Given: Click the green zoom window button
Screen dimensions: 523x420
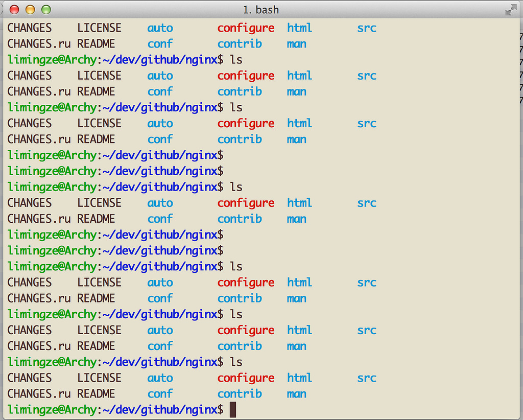Looking at the screenshot, I should click(x=46, y=10).
